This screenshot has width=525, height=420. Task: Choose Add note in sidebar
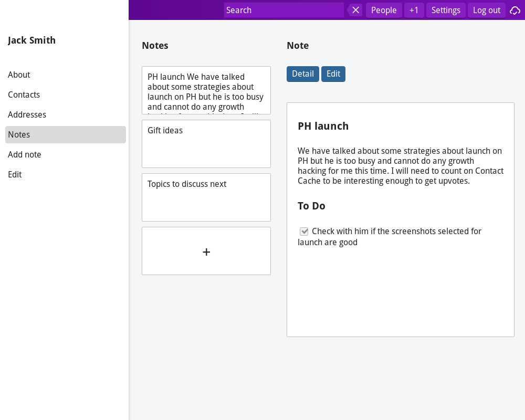[x=25, y=155]
